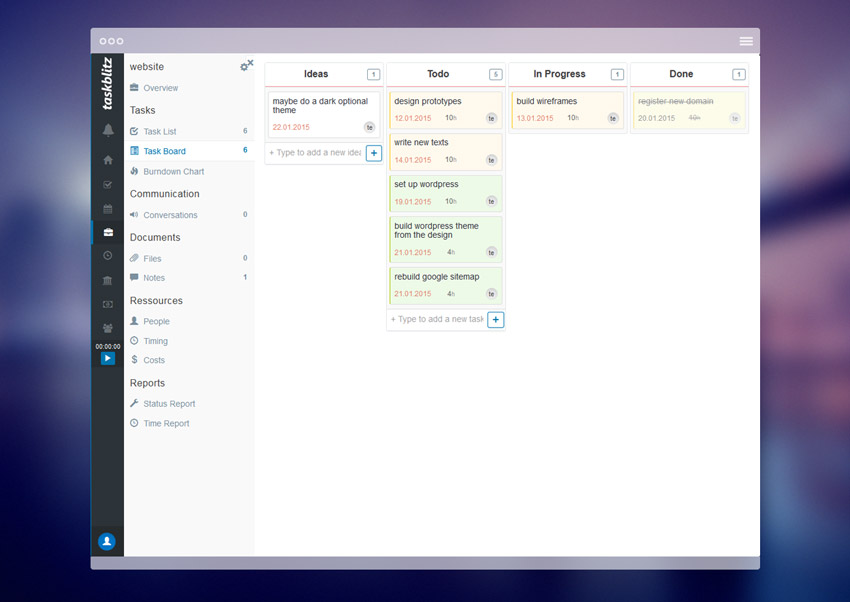850x602 pixels.
Task: Open the 'set up wordpress' task card
Action: 445,192
